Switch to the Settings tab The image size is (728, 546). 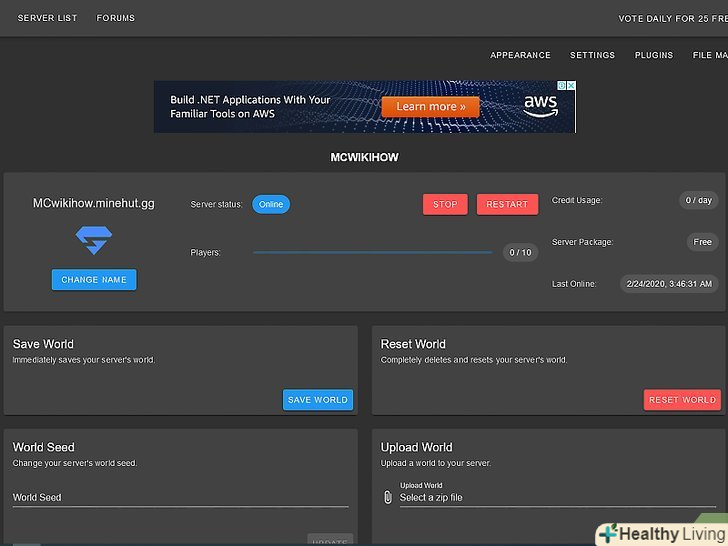(592, 55)
